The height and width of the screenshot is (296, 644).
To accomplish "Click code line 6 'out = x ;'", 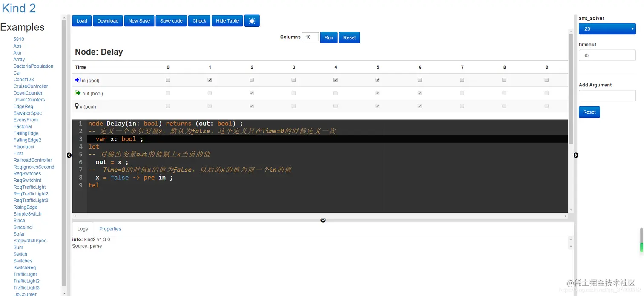I will tap(112, 162).
